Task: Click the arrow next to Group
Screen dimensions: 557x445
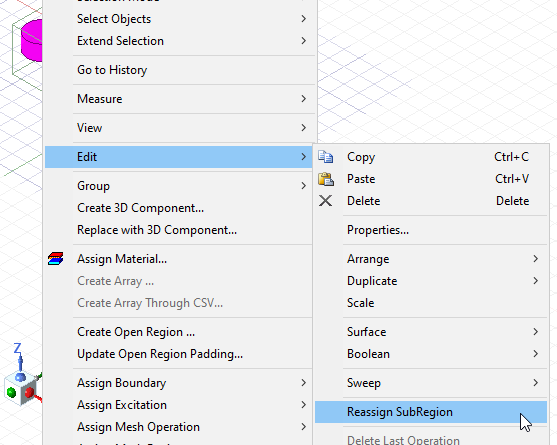Action: click(303, 186)
